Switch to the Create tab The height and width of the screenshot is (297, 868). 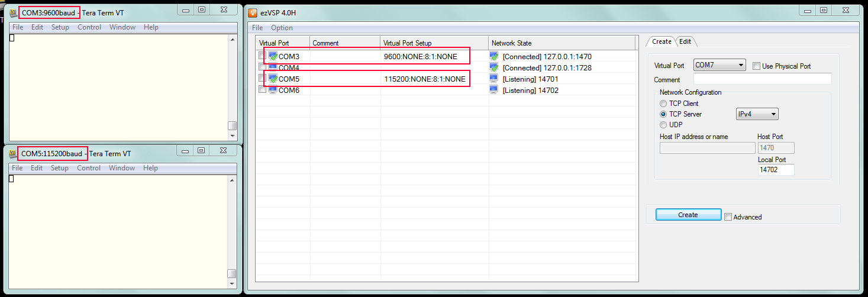pos(661,41)
